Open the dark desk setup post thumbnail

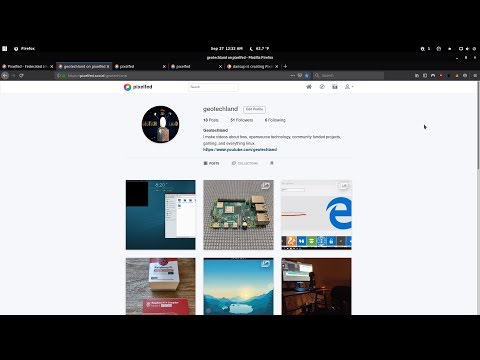click(316, 286)
